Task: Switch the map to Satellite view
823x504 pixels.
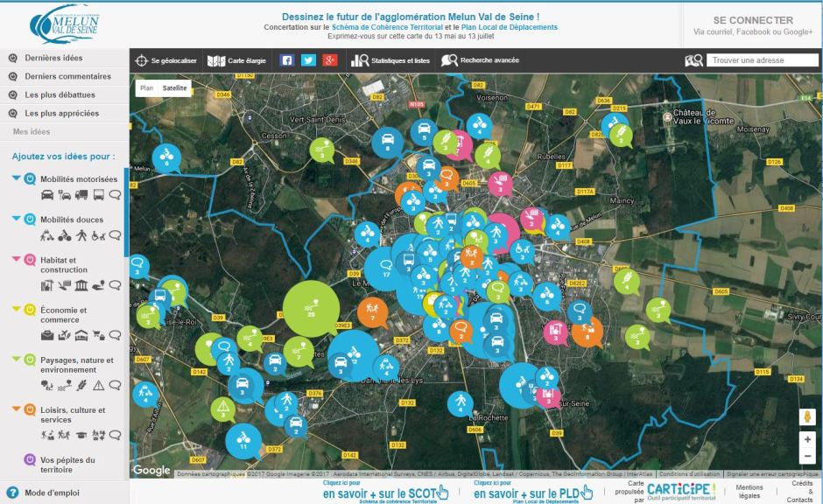Action: click(175, 88)
